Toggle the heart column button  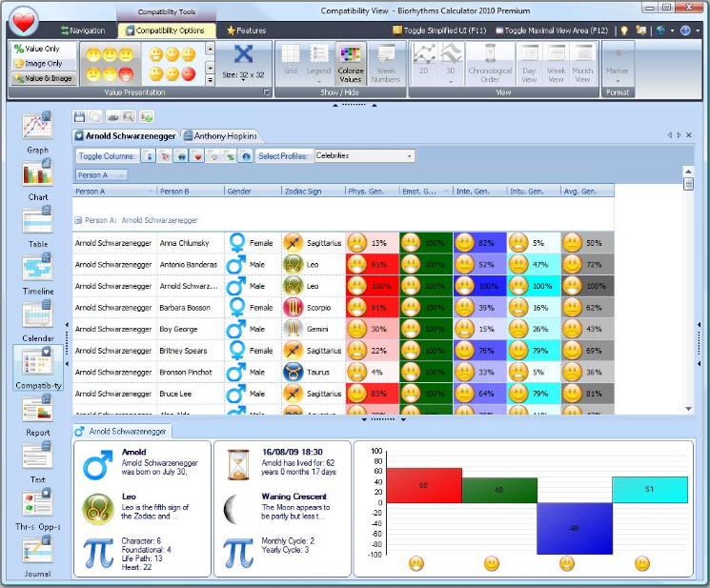[x=197, y=156]
